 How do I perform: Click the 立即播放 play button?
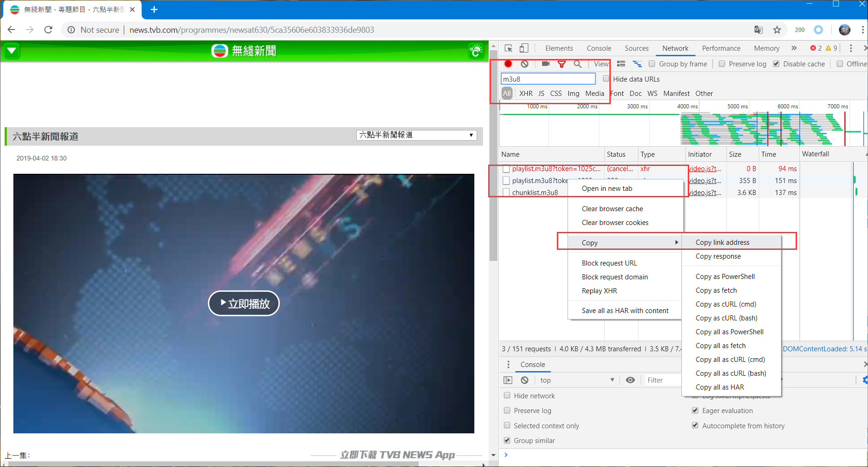click(244, 303)
